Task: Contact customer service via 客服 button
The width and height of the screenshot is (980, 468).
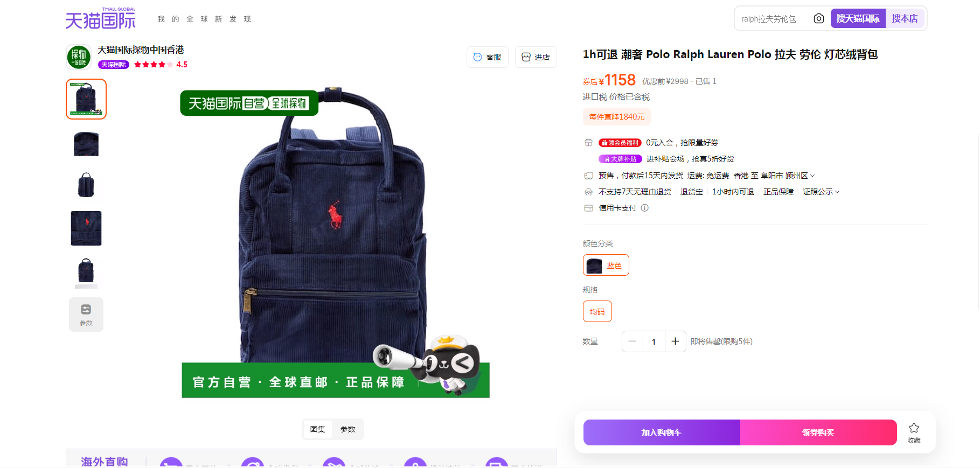Action: click(487, 57)
